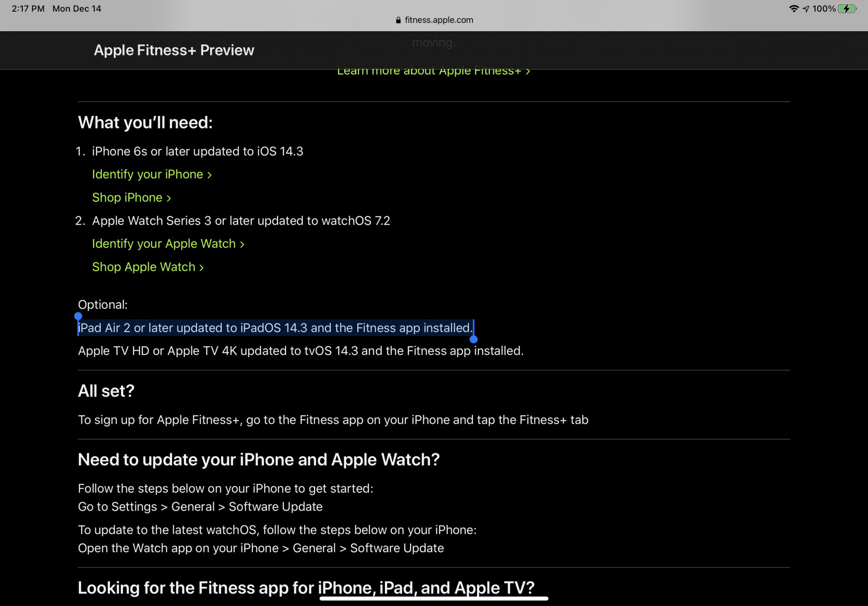Tap the padlock icon in address bar
The height and width of the screenshot is (606, 868).
click(398, 20)
